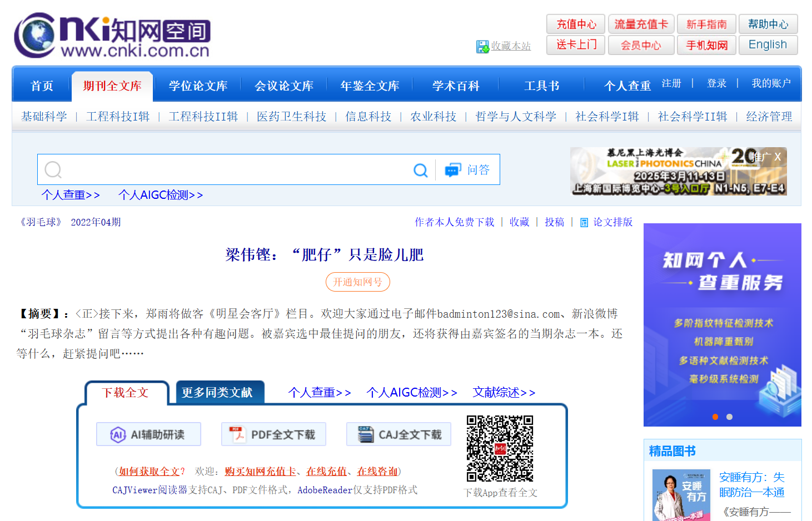This screenshot has width=812, height=521.
Task: Switch to 更多同类文献 tab
Action: [217, 393]
